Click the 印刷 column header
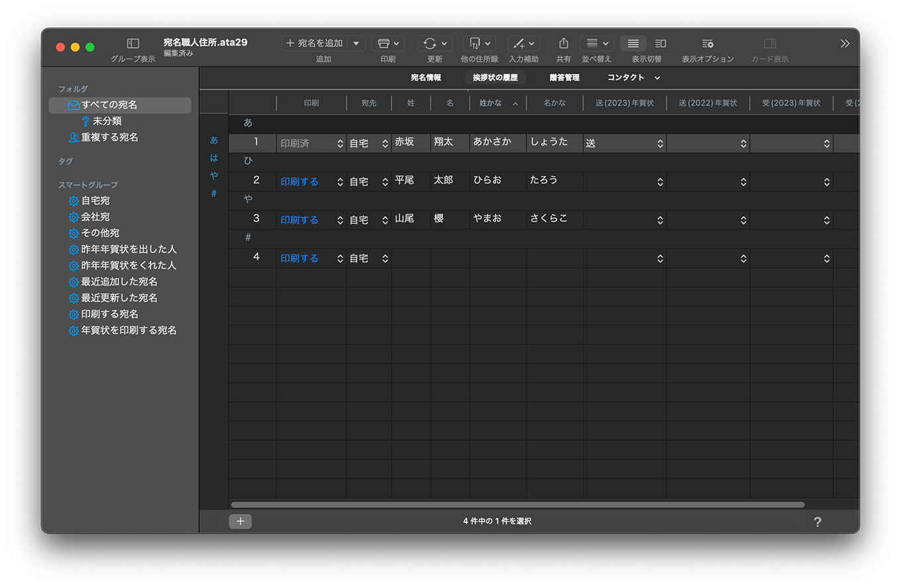Image resolution: width=901 pixels, height=588 pixels. (x=311, y=103)
